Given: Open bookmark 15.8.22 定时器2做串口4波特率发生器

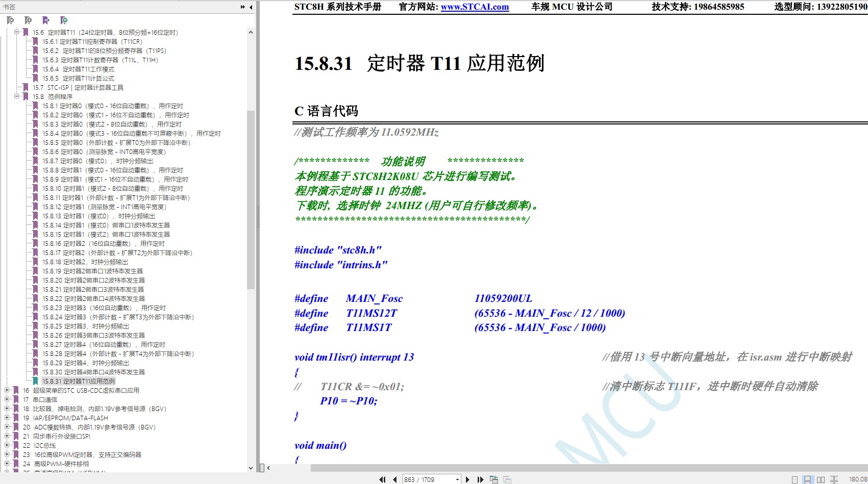Looking at the screenshot, I should point(93,299).
